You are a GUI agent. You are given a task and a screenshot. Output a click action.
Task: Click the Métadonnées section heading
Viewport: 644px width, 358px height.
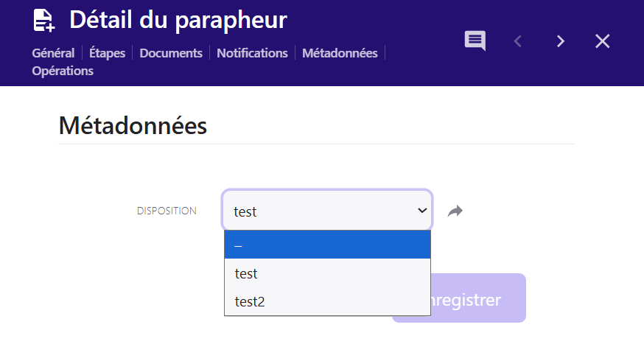[x=133, y=126]
